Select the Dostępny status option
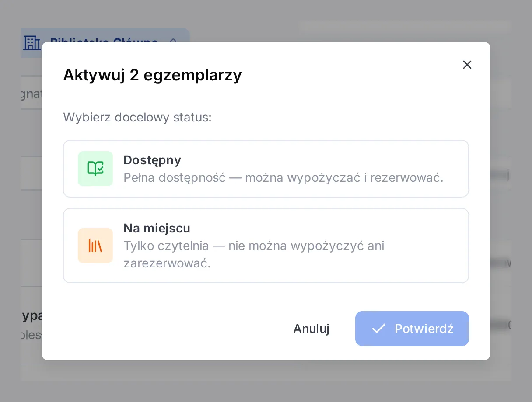This screenshot has width=532, height=402. (266, 169)
